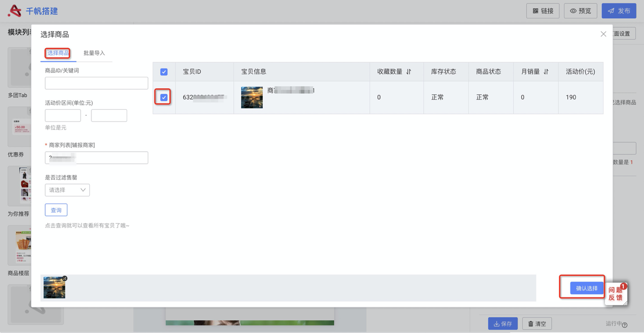The height and width of the screenshot is (333, 644).
Task: Uncheck the product row checkbox
Action: point(164,97)
